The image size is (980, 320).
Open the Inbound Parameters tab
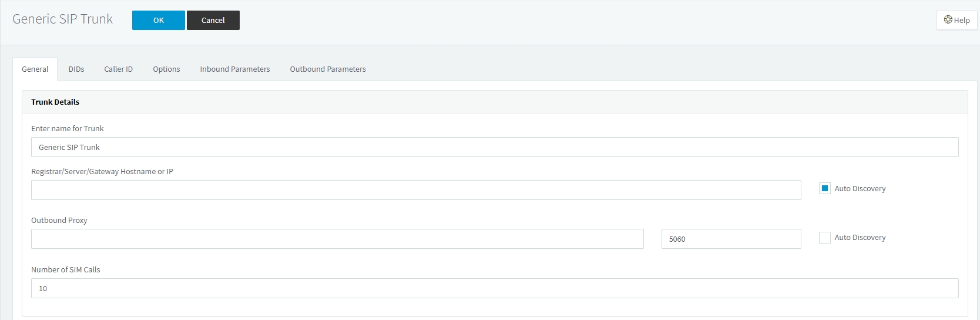coord(234,69)
